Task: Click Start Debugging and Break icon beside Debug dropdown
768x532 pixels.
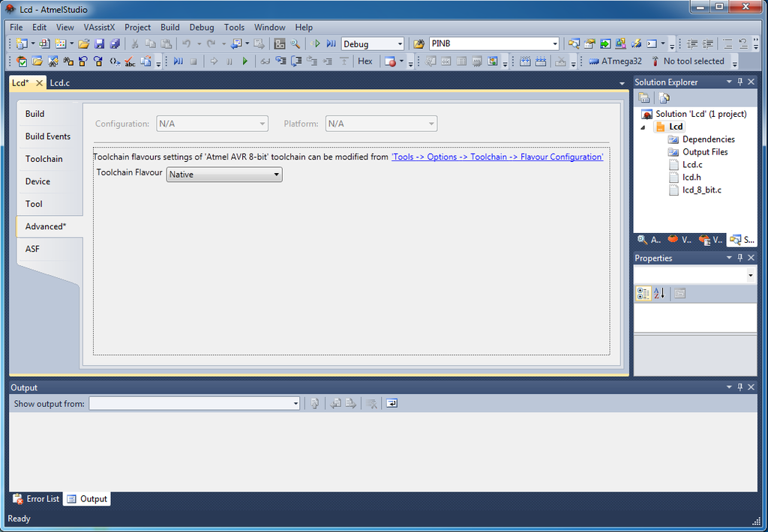Action: pyautogui.click(x=331, y=43)
